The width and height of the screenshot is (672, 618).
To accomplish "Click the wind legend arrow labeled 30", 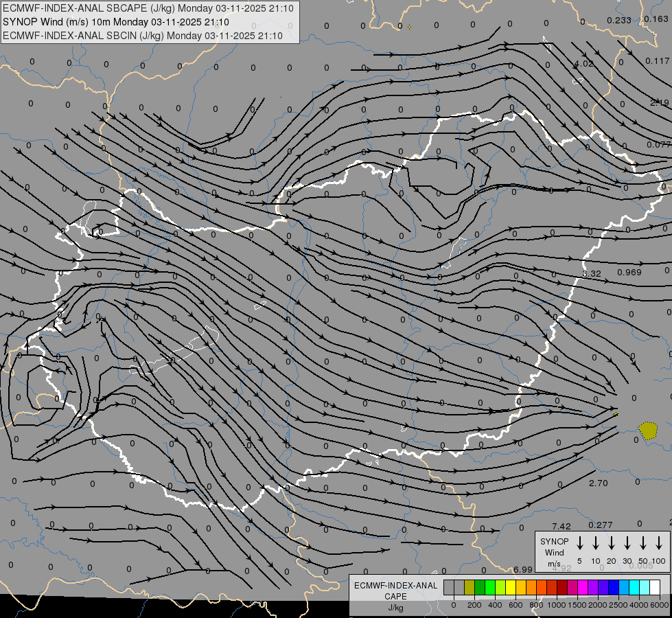I will tap(627, 543).
